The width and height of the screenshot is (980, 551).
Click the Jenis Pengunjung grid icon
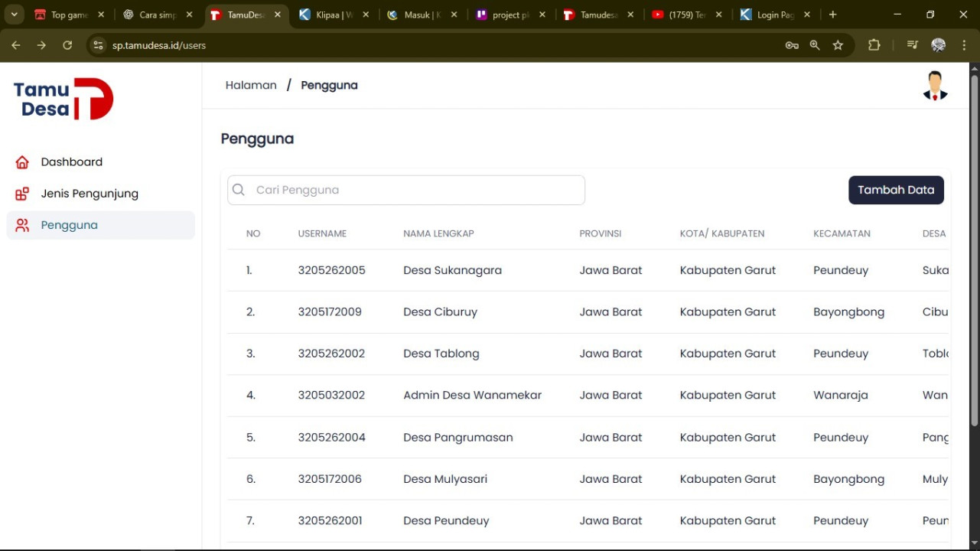[x=22, y=194]
